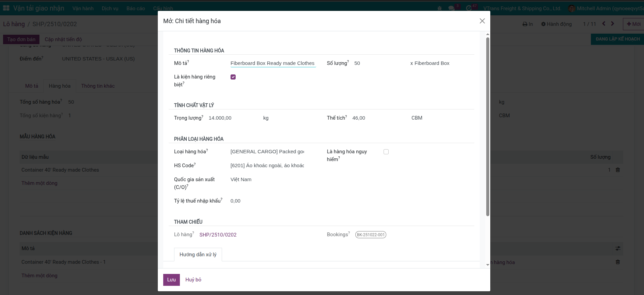Open the Loại hàng hóa dropdown field

[267, 152]
